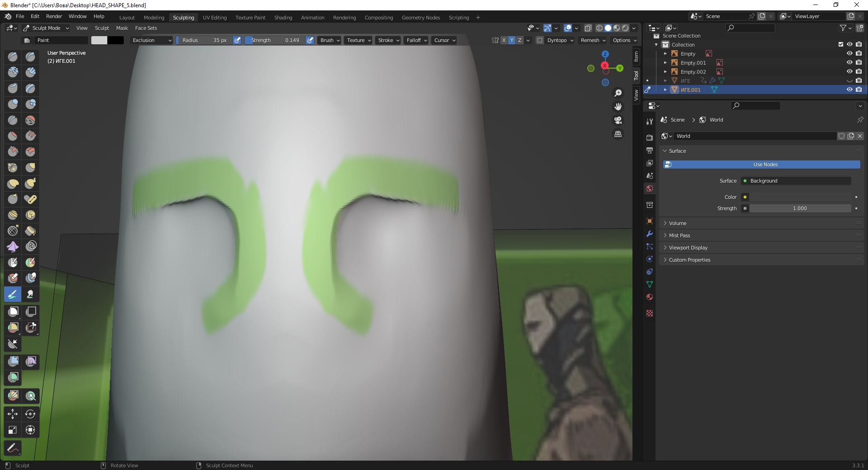Switch to rendered viewport shading
This screenshot has height=470, width=868.
(625, 28)
